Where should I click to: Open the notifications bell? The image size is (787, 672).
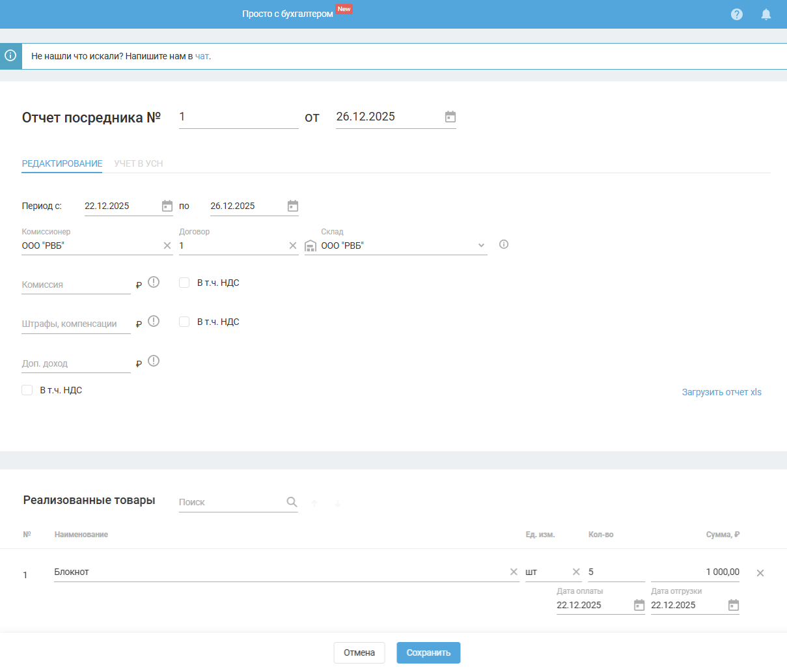coord(766,14)
